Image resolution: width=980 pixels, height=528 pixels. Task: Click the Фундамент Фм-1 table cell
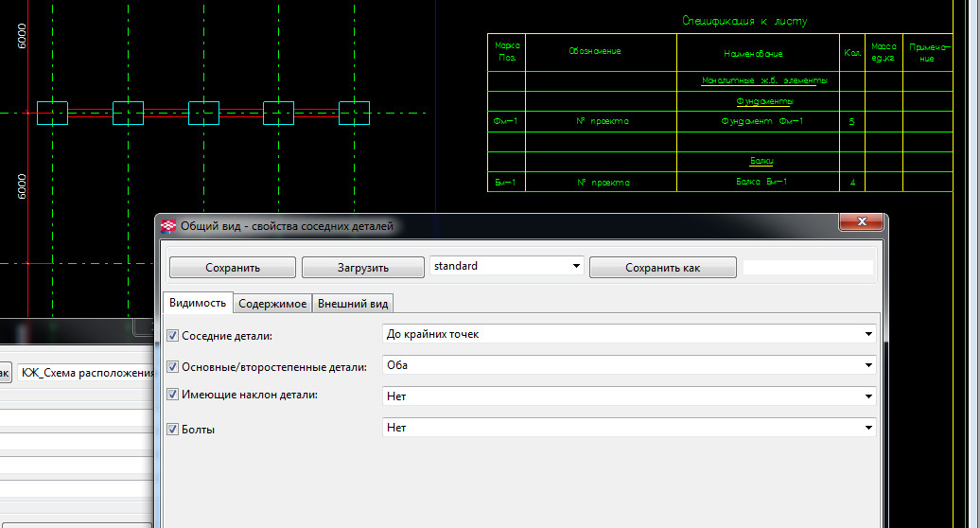(x=758, y=121)
